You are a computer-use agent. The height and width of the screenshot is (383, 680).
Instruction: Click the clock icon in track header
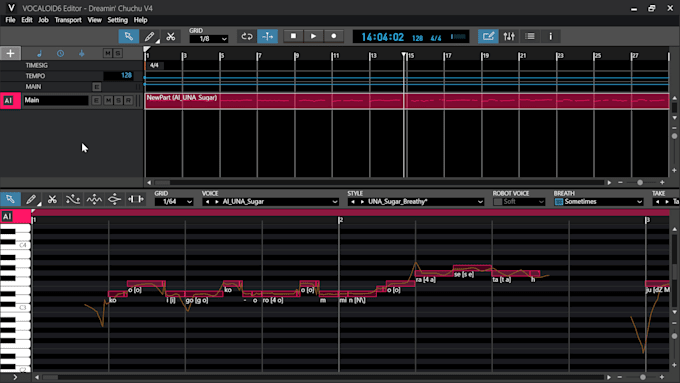click(60, 53)
